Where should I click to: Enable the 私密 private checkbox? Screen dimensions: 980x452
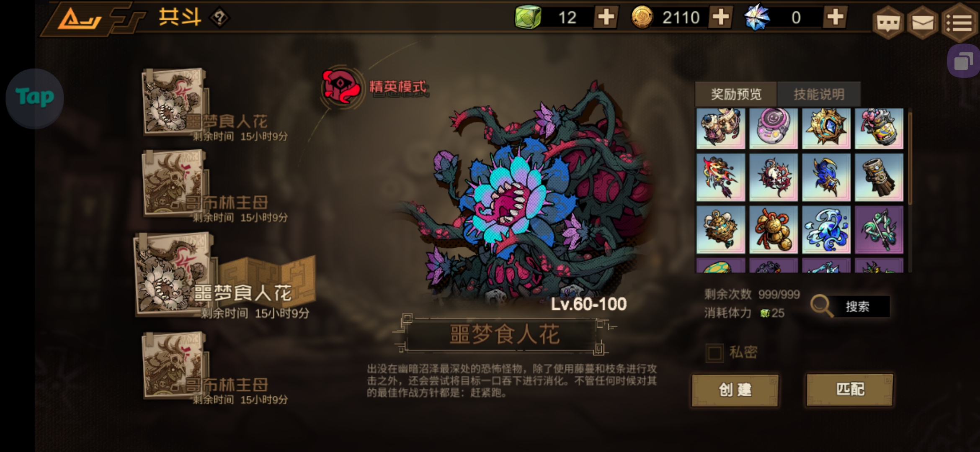pyautogui.click(x=714, y=353)
